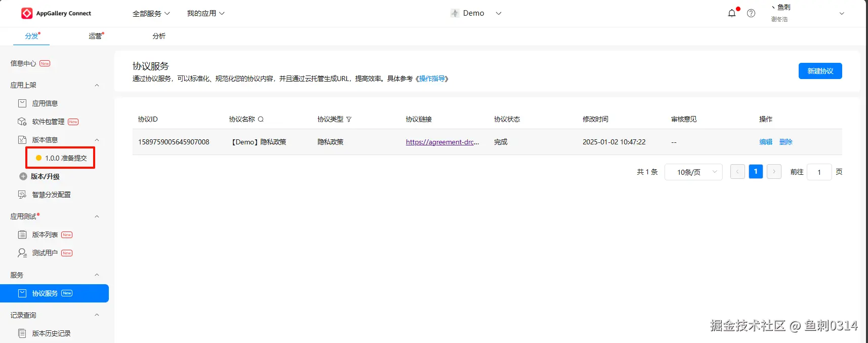
Task: Open the help question mark icon
Action: tap(751, 13)
